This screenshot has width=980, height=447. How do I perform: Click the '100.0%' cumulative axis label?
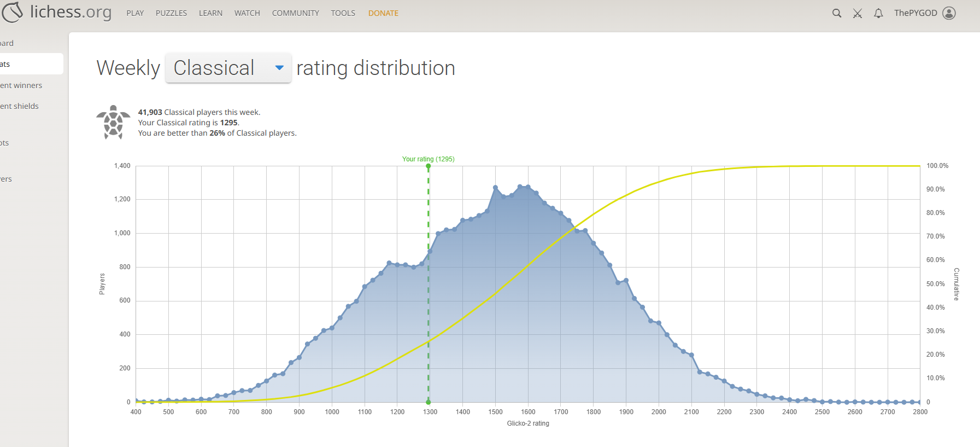point(937,166)
